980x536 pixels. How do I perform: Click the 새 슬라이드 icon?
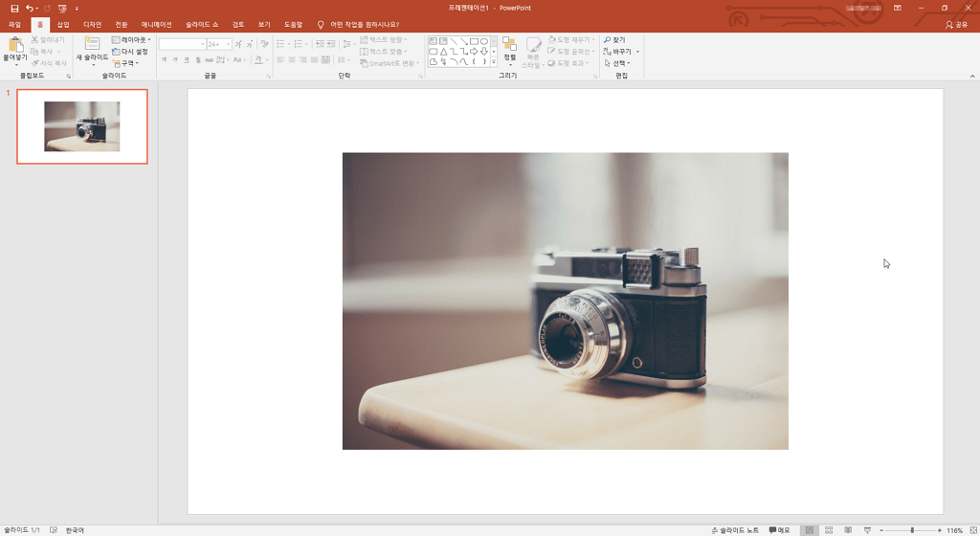coord(92,44)
